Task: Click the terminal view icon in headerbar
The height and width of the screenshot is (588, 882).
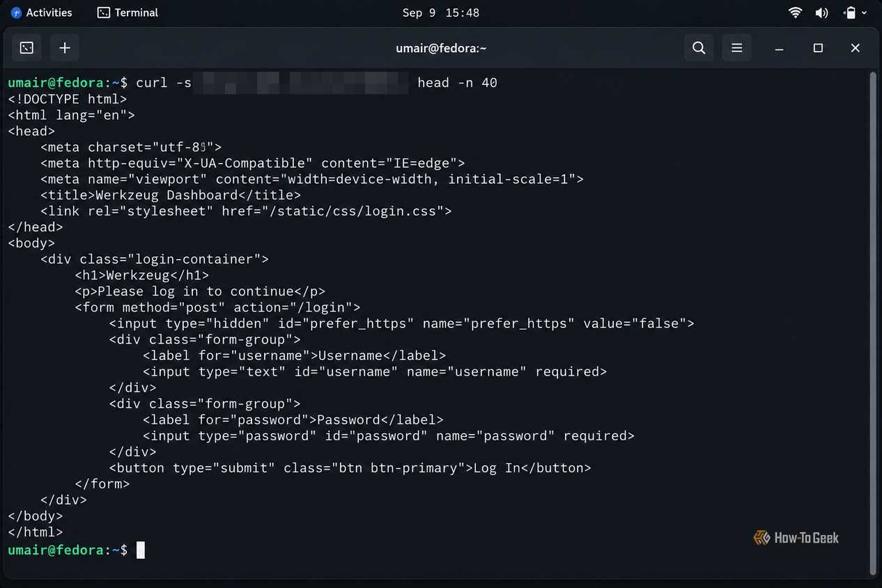Action: (x=26, y=48)
